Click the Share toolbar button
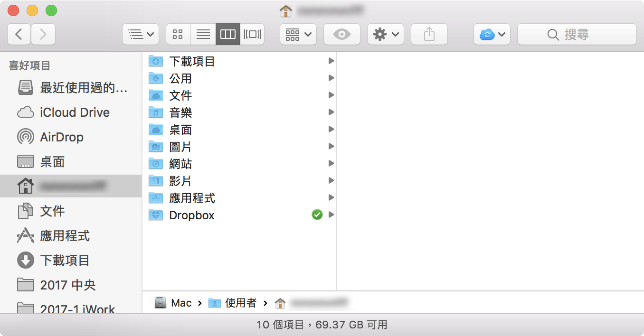Image resolution: width=644 pixels, height=336 pixels. [x=429, y=34]
